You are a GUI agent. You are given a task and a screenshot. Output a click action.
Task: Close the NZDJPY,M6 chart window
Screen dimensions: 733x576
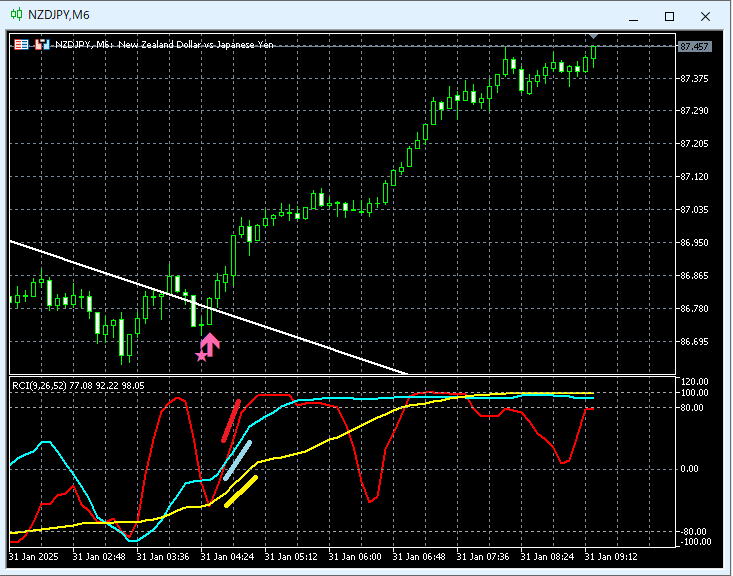tap(705, 16)
